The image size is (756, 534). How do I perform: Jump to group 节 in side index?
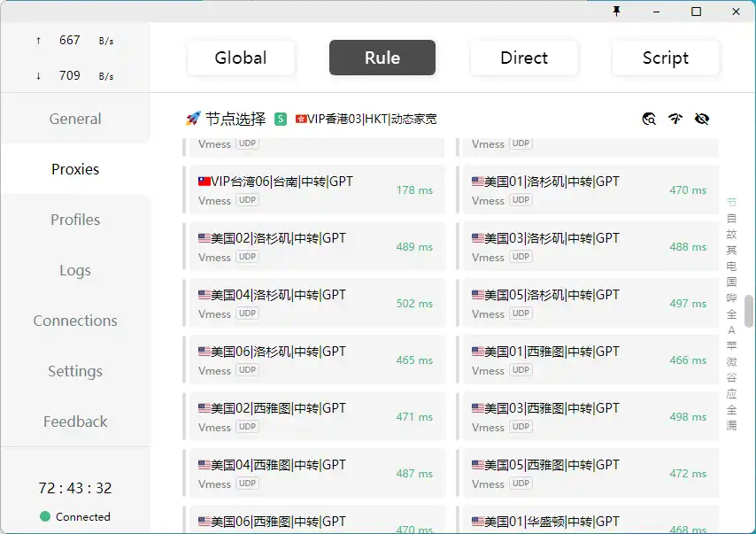point(731,202)
